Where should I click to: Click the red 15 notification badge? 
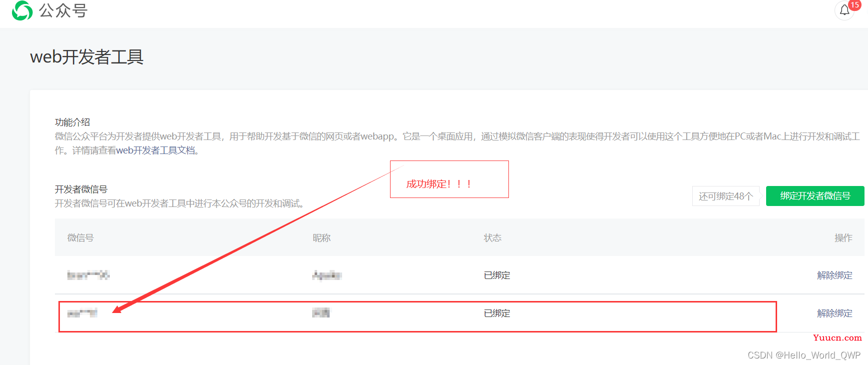pyautogui.click(x=855, y=5)
